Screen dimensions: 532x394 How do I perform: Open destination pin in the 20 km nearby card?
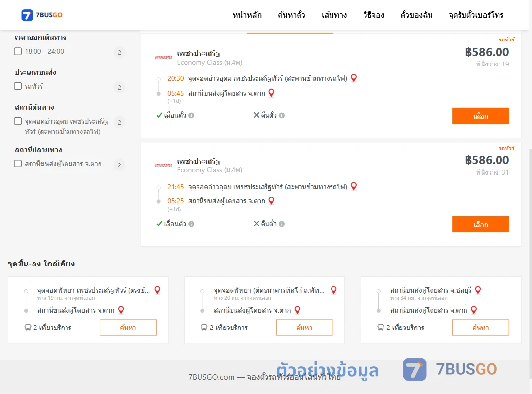[x=297, y=310]
